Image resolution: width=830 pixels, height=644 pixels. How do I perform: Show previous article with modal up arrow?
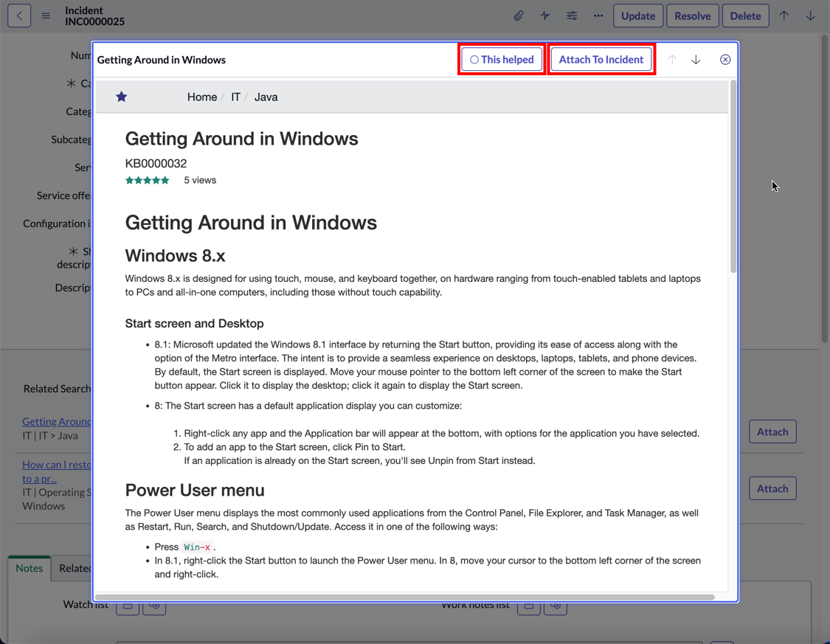pos(672,60)
